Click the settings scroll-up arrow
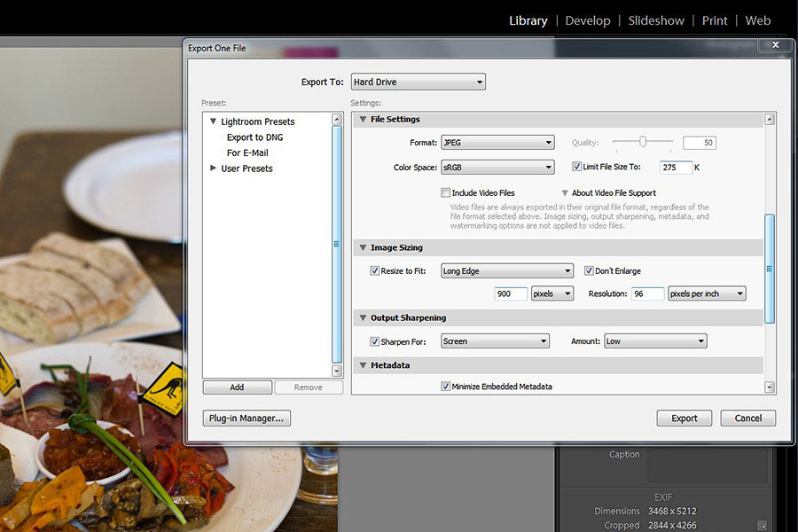The width and height of the screenshot is (798, 532). [x=769, y=120]
